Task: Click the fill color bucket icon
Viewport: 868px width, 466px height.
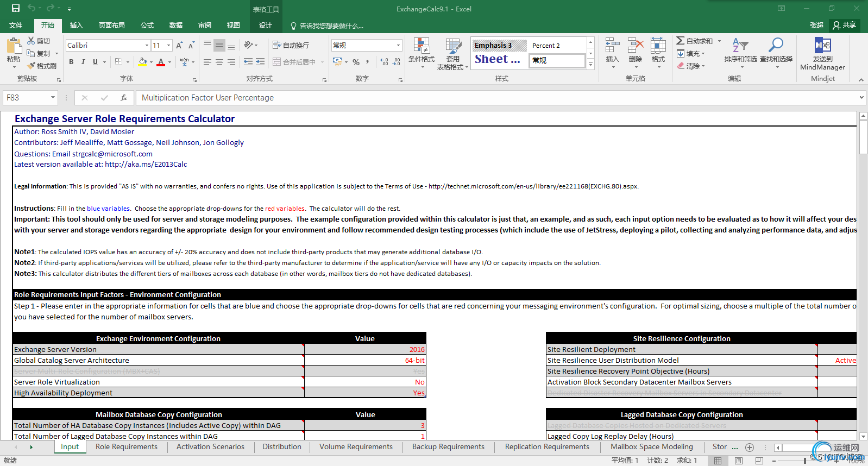Action: [x=142, y=62]
